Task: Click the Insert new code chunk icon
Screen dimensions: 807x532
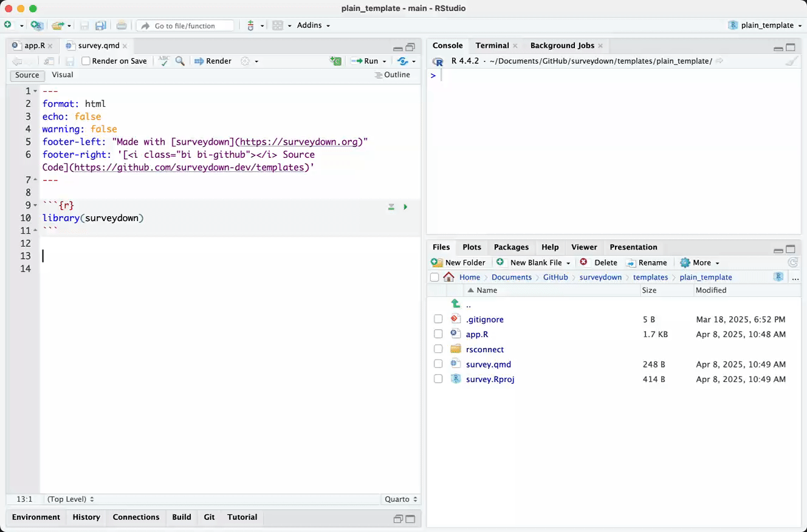Action: coord(335,61)
